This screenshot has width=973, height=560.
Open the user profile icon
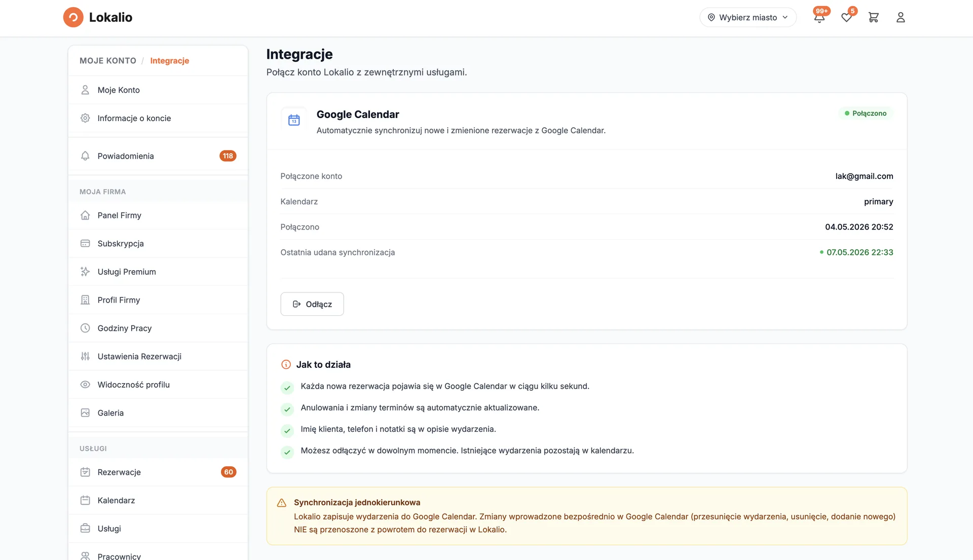(x=901, y=17)
